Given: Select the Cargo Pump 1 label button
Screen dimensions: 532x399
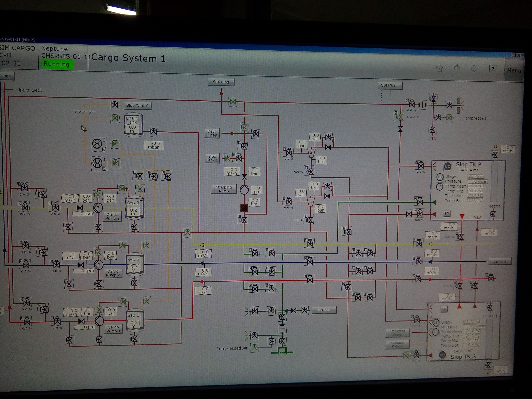Looking at the screenshot, I should [x=113, y=329].
